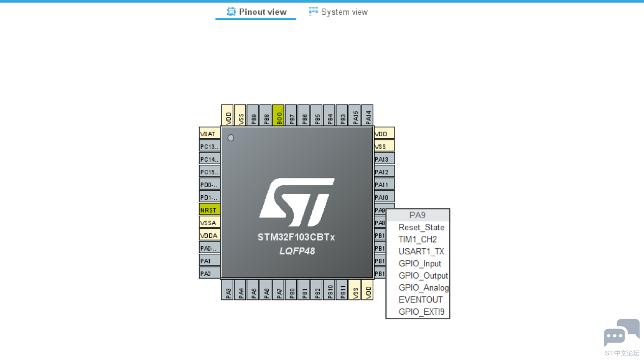Screen dimensions: 644x361
Task: Select the PB8 pin
Action: pos(266,115)
